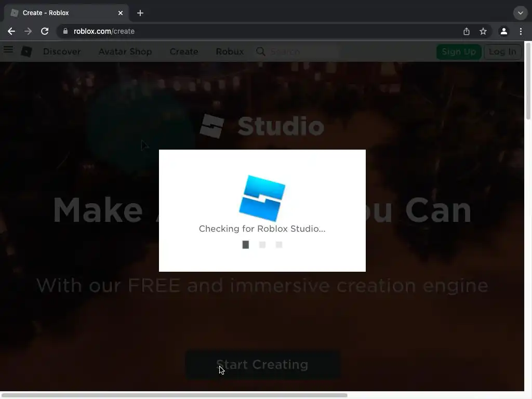The width and height of the screenshot is (532, 399).
Task: Click the Start Creating button
Action: point(262,365)
